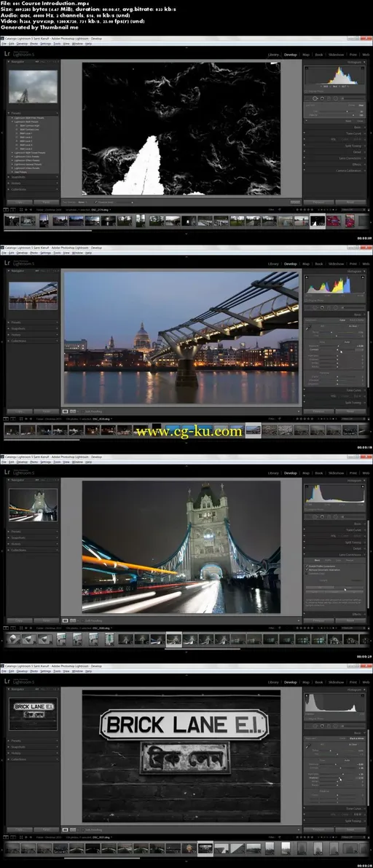Enable Profile Corrections checkbox in Tower Bridge screenshot
Screen dimensions: 373x868
307,566
